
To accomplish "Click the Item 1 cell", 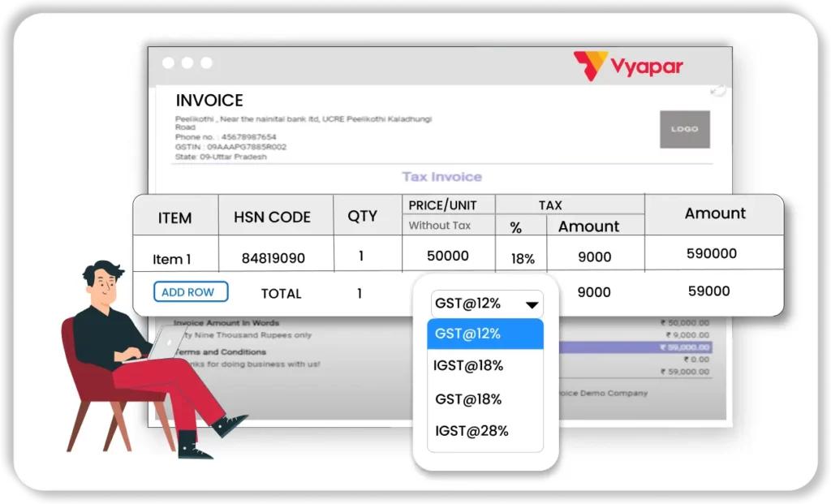I will (172, 260).
